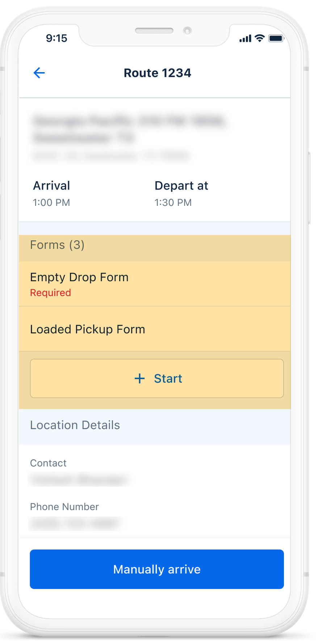Select the Depart at time of 1:30 PM
Image resolution: width=318 pixels, height=644 pixels.
173,202
